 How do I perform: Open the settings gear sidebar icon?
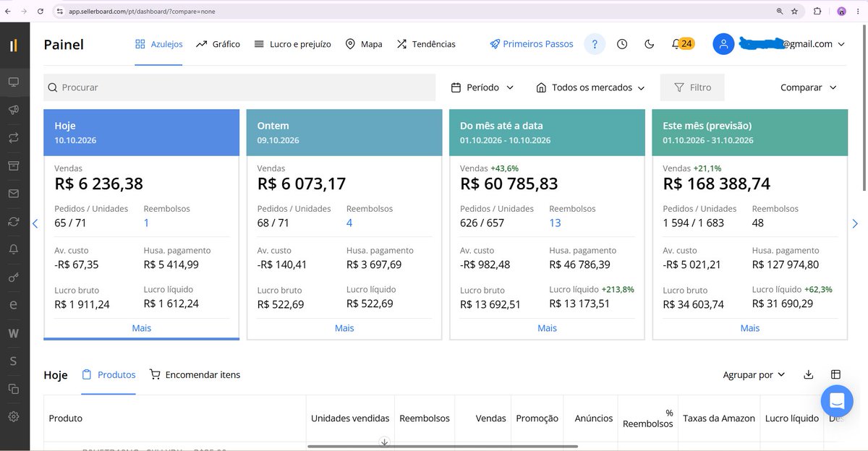point(14,416)
